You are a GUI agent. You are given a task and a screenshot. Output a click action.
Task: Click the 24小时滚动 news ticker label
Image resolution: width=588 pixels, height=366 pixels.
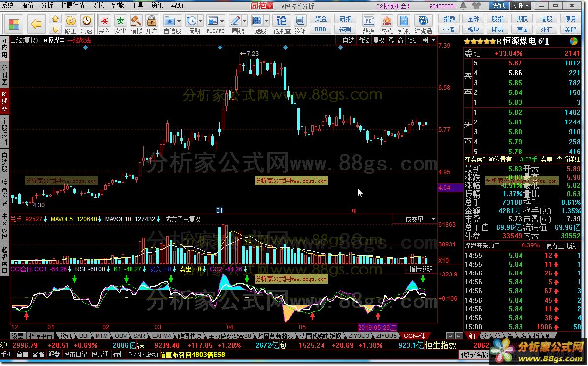pos(143,354)
